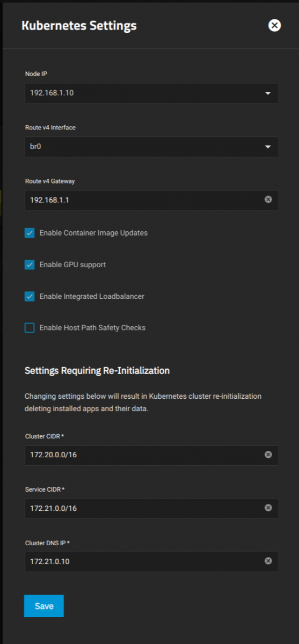Close the Kubernetes Settings panel
The image size is (299, 644).
point(274,25)
